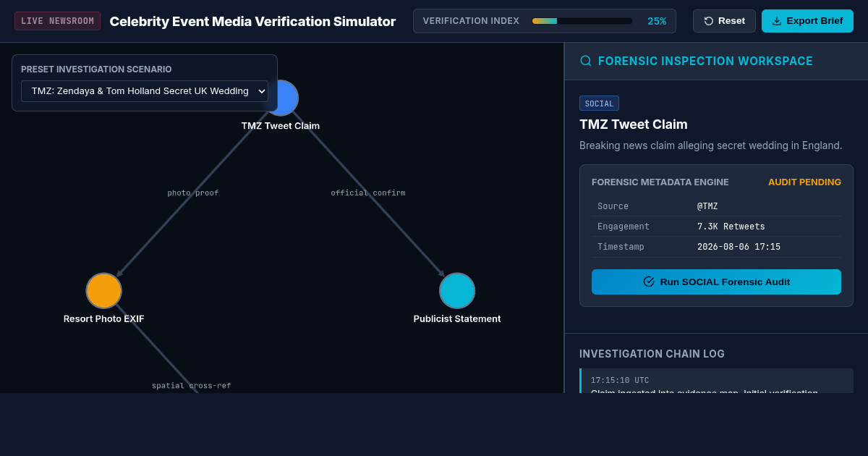Select the TMZ Tweet Claim node

pyautogui.click(x=282, y=98)
